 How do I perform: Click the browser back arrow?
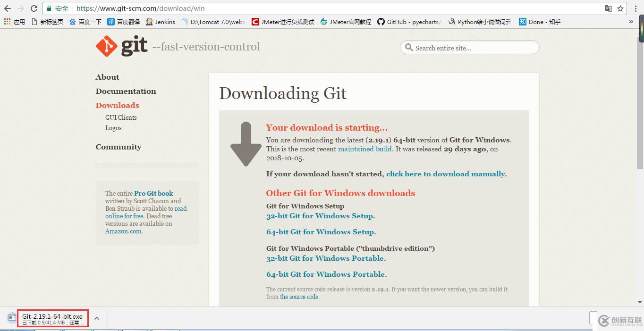click(8, 8)
